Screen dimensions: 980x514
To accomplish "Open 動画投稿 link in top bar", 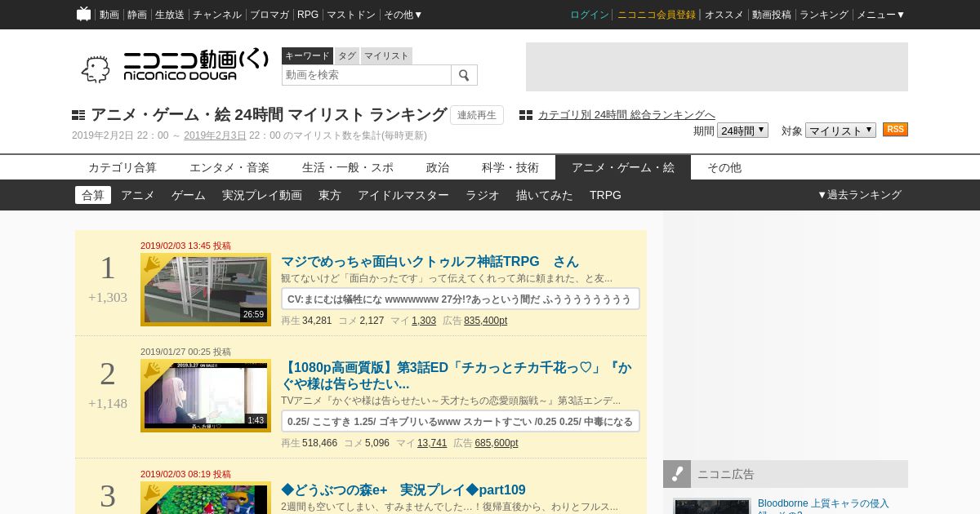I will pos(772,15).
